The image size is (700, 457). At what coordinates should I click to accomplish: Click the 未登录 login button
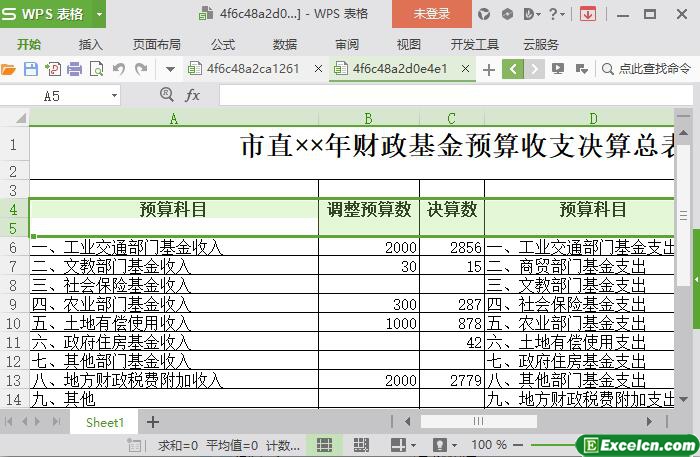click(431, 14)
